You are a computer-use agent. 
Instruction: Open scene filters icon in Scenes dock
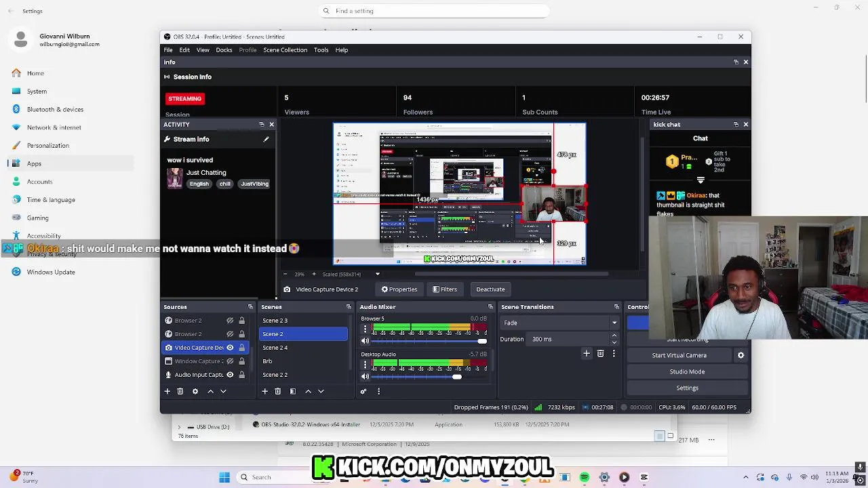pyautogui.click(x=293, y=391)
